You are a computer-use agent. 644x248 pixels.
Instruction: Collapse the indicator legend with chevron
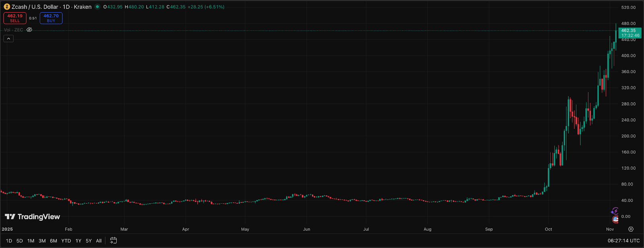pos(8,39)
